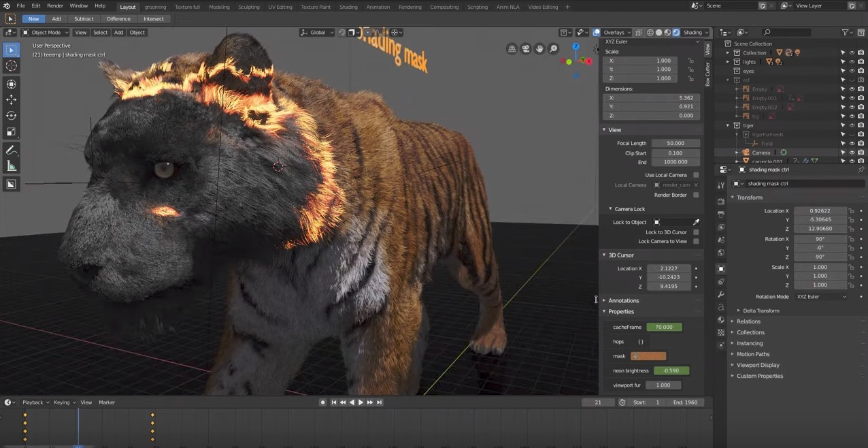Expand the Viewport Display section

point(758,365)
